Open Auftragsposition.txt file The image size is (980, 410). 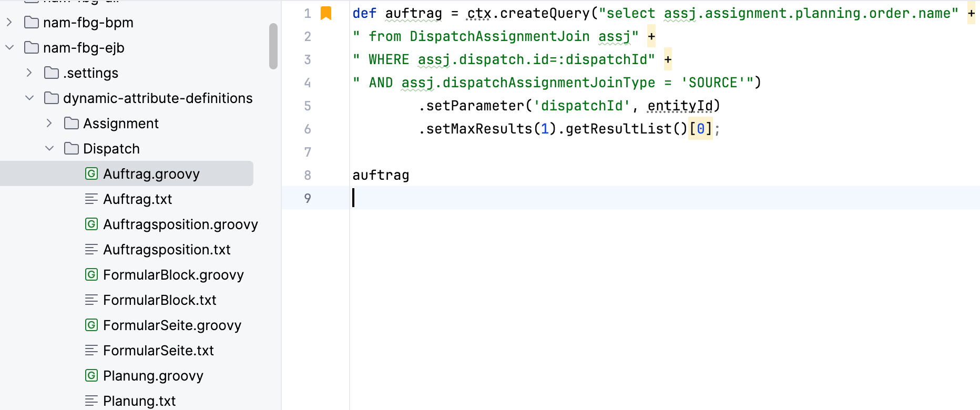(166, 250)
